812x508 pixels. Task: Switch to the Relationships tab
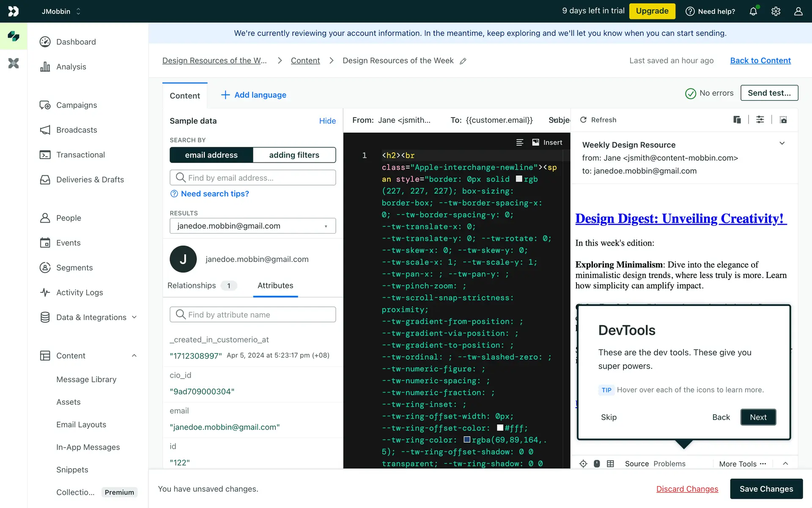click(x=192, y=285)
